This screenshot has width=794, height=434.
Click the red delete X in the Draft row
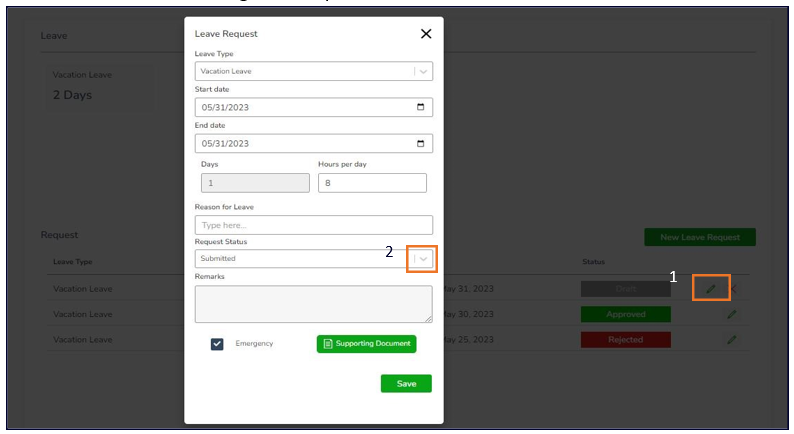click(x=734, y=289)
